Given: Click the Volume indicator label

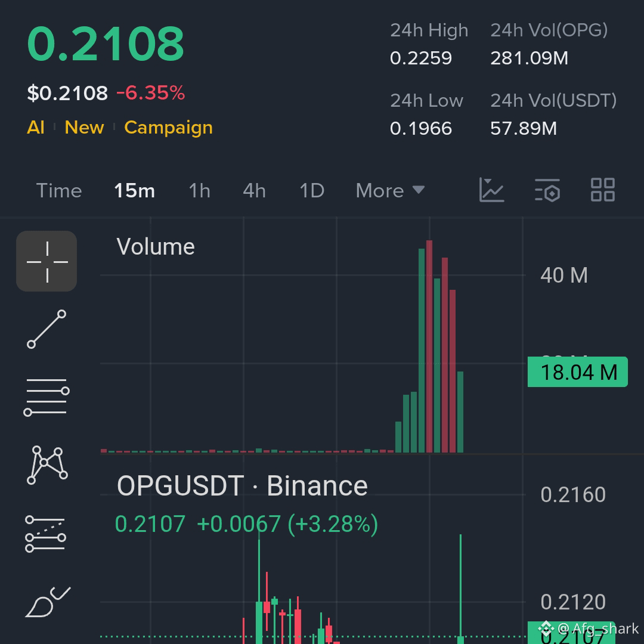Looking at the screenshot, I should pyautogui.click(x=156, y=247).
